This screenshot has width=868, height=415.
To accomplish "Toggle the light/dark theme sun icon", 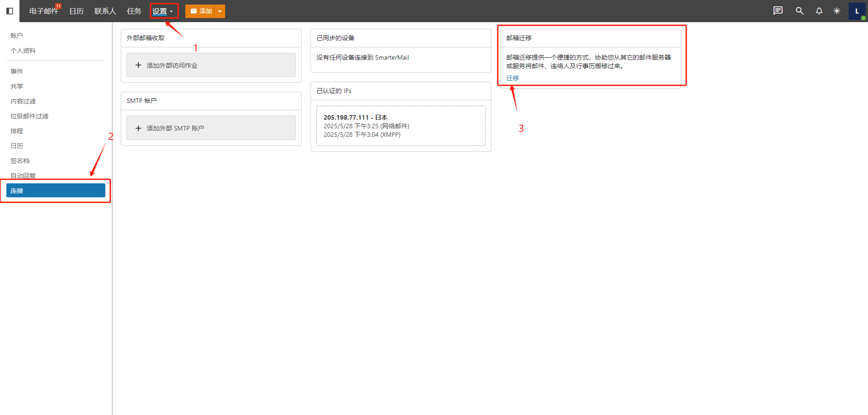I will tap(837, 11).
